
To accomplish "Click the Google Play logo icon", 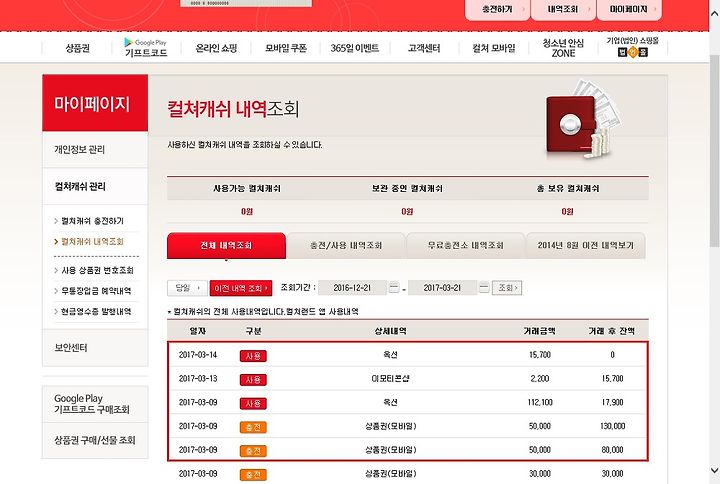I will tap(128, 42).
